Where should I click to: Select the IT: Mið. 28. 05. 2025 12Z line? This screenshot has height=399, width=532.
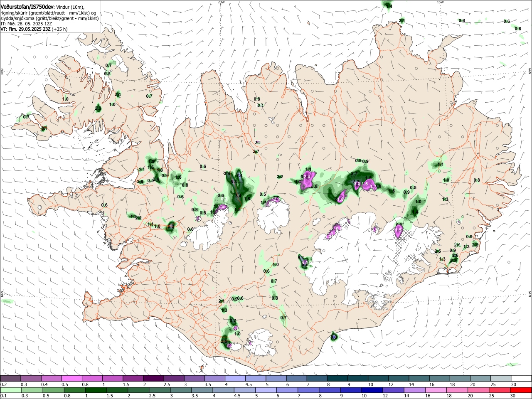[x=26, y=24]
